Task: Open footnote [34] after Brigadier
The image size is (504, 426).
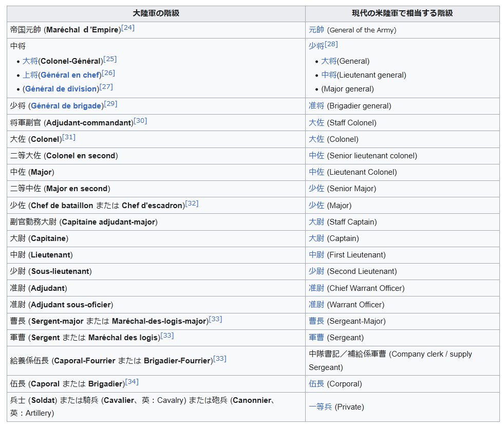Action: (132, 382)
